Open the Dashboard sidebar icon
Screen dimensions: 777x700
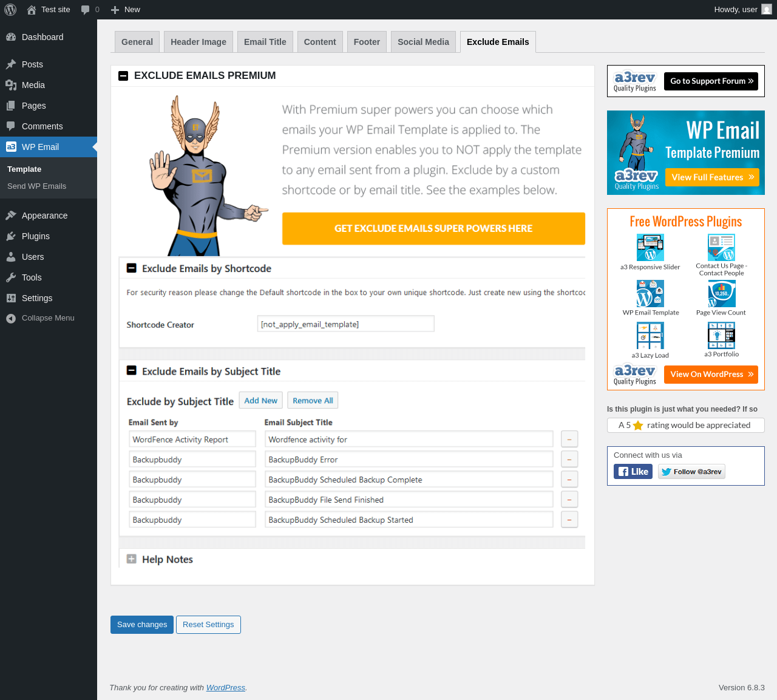(x=11, y=37)
